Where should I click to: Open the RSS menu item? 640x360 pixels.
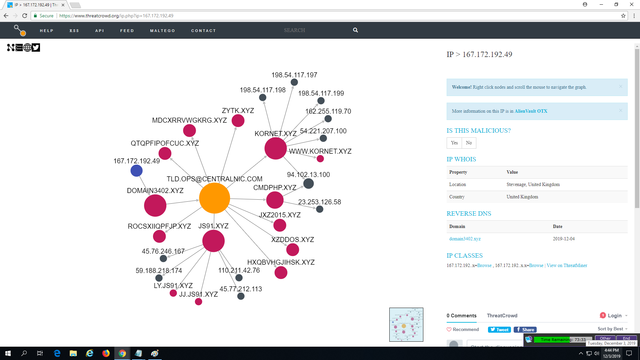tap(74, 31)
